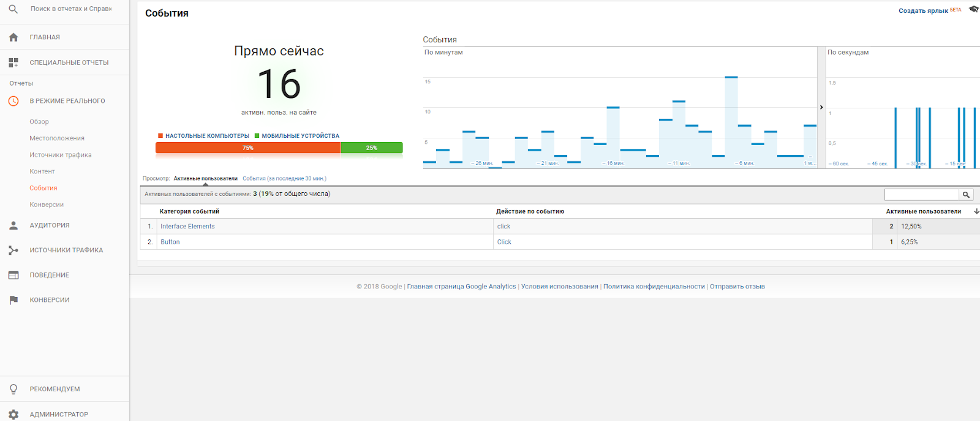Click the Аудитория person icon
Image resolution: width=980 pixels, height=425 pixels.
13,225
